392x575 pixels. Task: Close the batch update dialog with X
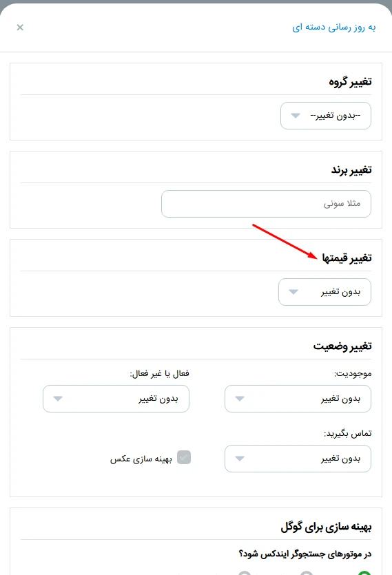pyautogui.click(x=20, y=28)
